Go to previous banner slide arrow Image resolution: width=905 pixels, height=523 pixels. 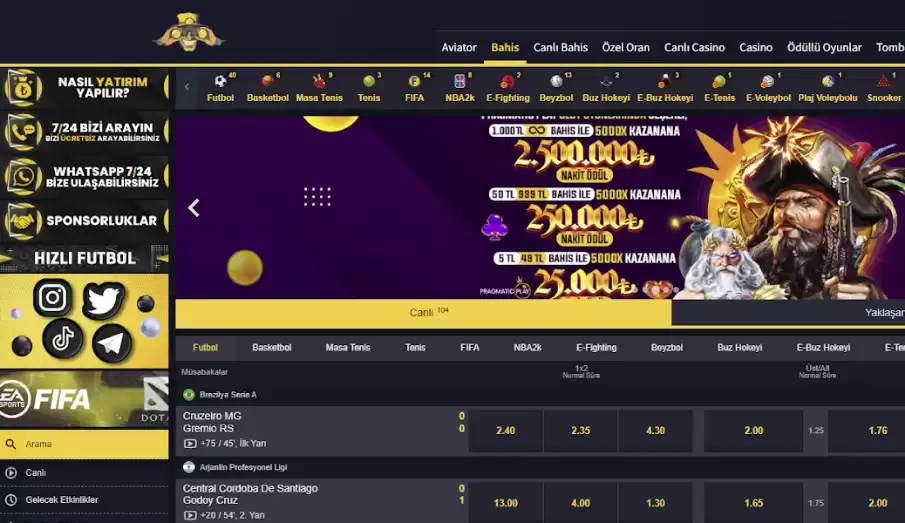tap(194, 208)
